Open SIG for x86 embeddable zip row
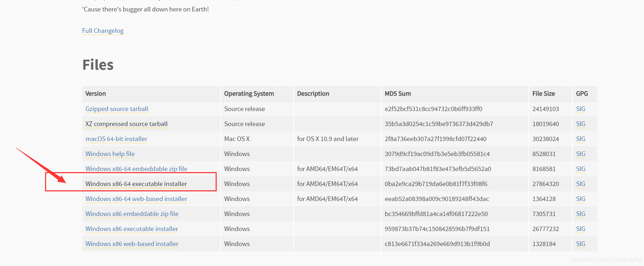Image resolution: width=644 pixels, height=266 pixels. [x=581, y=214]
